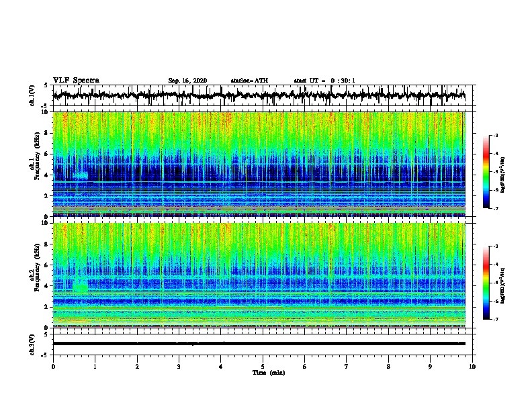Click the "station=ATH" header label
The image size is (532, 411).
(x=249, y=81)
